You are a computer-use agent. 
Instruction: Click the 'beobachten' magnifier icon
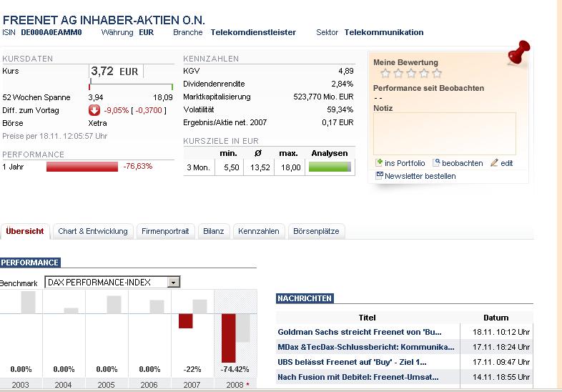tap(436, 163)
